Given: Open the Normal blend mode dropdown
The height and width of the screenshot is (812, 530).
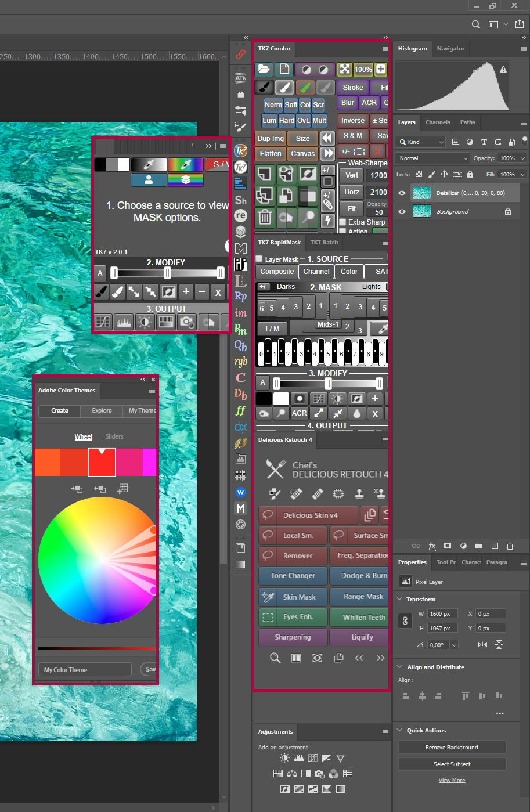Looking at the screenshot, I should [x=431, y=158].
